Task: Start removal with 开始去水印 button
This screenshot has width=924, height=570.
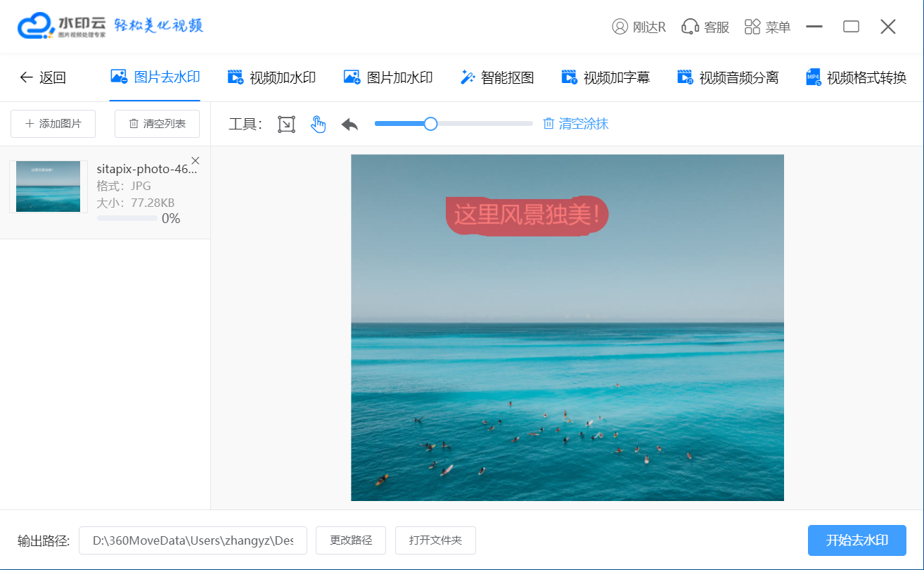Action: pos(856,540)
